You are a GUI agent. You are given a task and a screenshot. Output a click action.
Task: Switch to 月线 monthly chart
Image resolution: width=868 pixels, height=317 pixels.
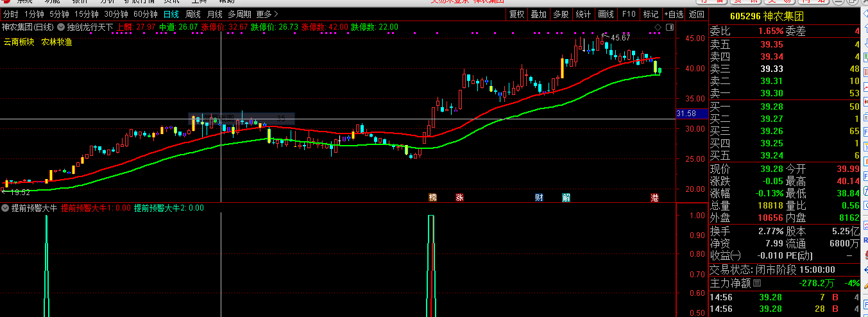click(214, 14)
